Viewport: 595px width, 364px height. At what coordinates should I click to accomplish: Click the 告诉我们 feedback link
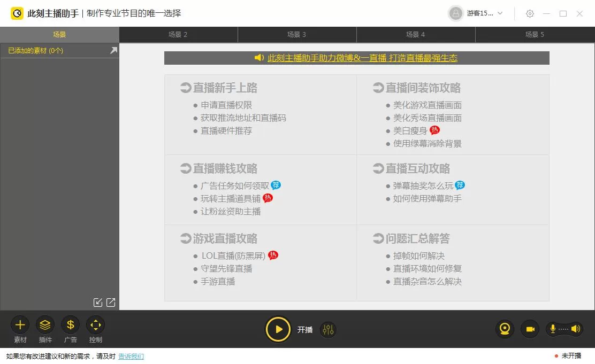[131, 357]
